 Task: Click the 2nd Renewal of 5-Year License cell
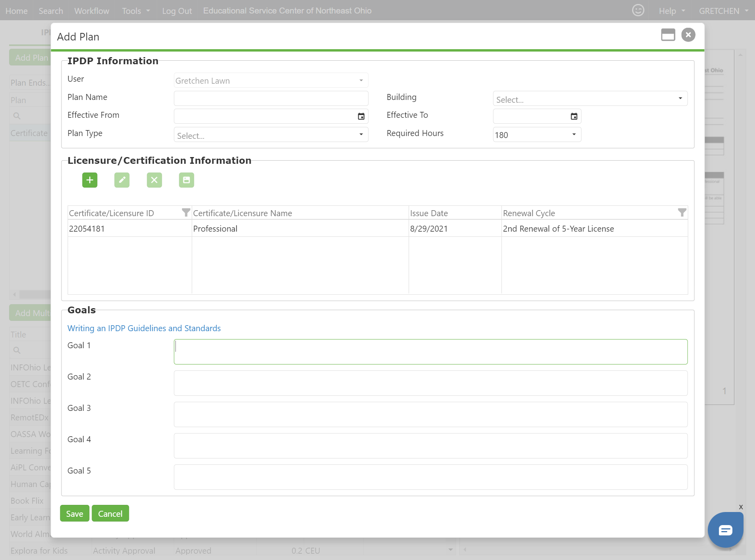tap(594, 228)
